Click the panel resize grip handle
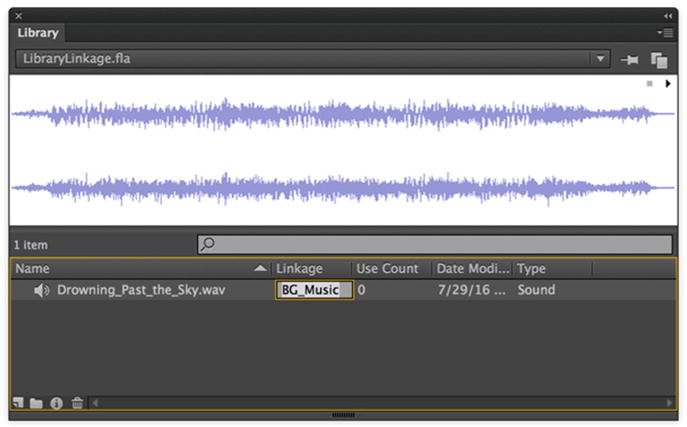This screenshot has height=427, width=687. coord(343,415)
